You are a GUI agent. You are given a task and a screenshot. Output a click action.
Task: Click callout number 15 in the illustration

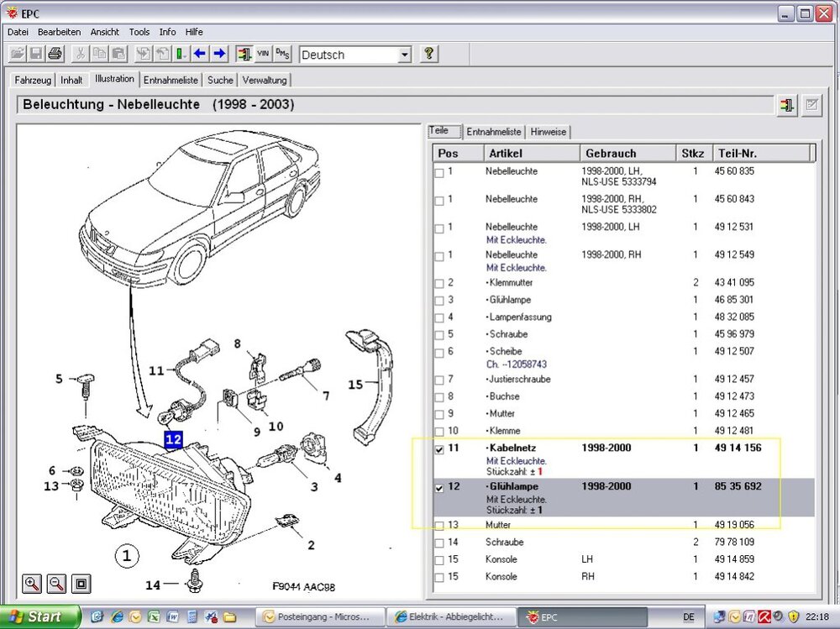[x=355, y=385]
